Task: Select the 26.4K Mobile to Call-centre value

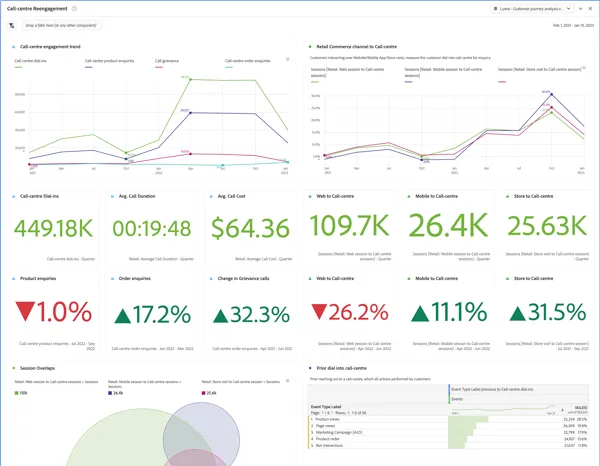Action: tap(448, 225)
